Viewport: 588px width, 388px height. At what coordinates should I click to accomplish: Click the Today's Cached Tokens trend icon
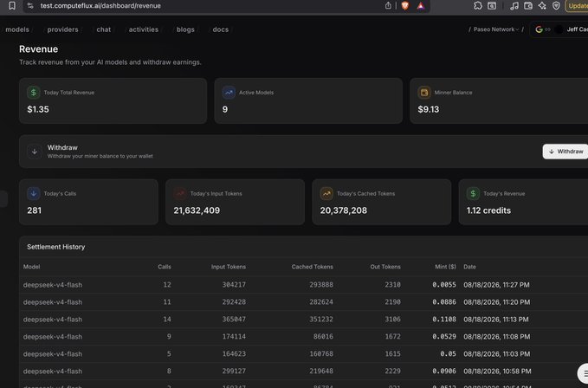(326, 193)
